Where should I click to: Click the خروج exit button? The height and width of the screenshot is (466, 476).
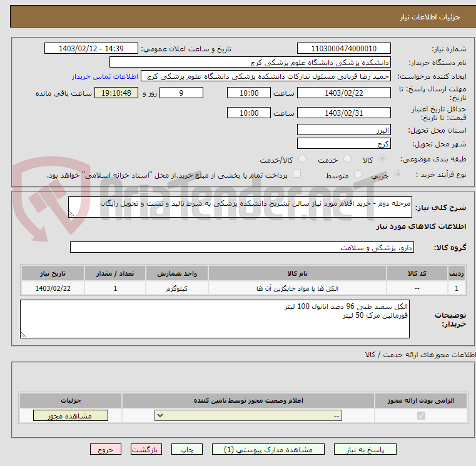point(105,449)
